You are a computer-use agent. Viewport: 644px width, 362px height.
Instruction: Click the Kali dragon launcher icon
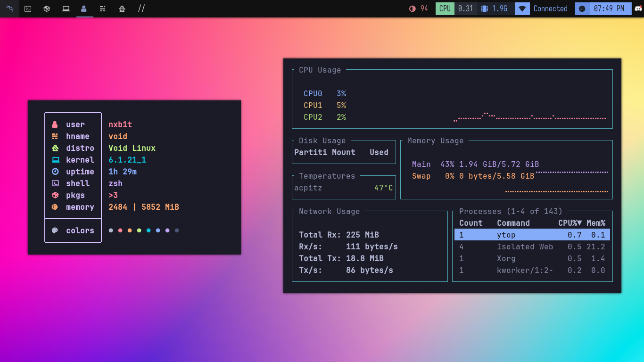[9, 8]
